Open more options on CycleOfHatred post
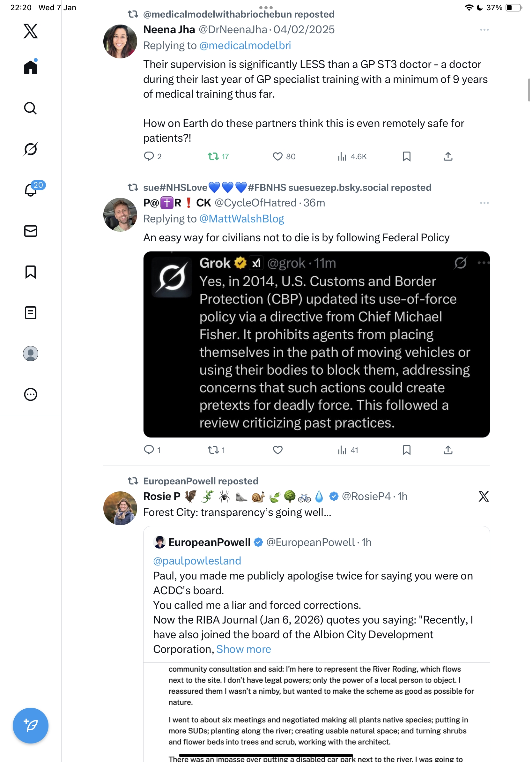 pos(484,203)
